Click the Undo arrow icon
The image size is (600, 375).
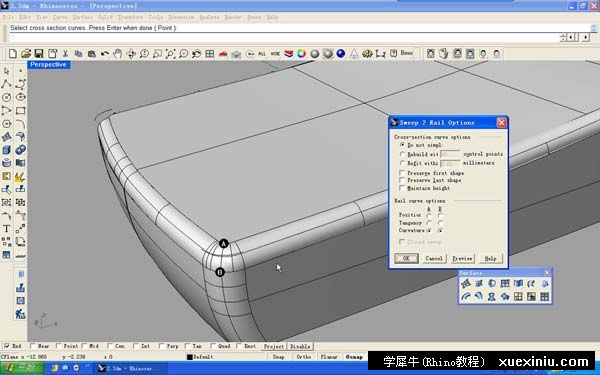pos(104,54)
